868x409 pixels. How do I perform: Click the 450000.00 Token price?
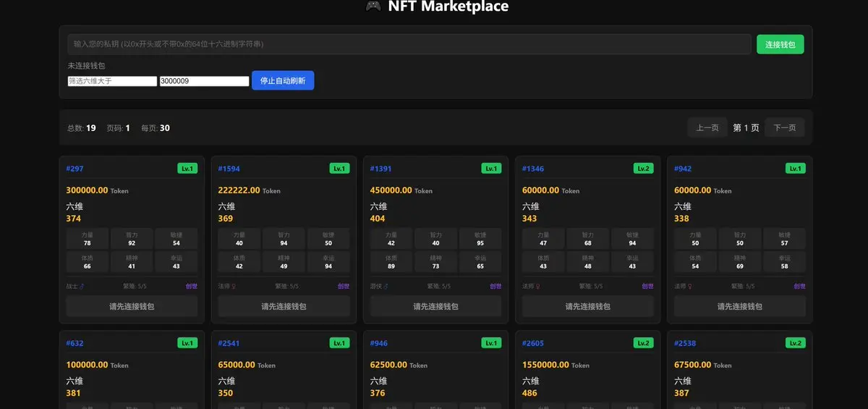point(401,190)
